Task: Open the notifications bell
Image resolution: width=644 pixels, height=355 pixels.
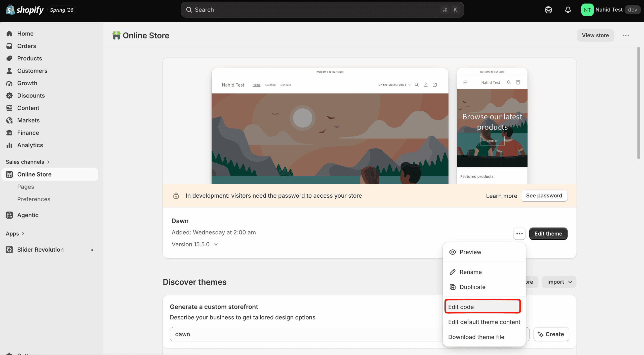Action: 568,10
